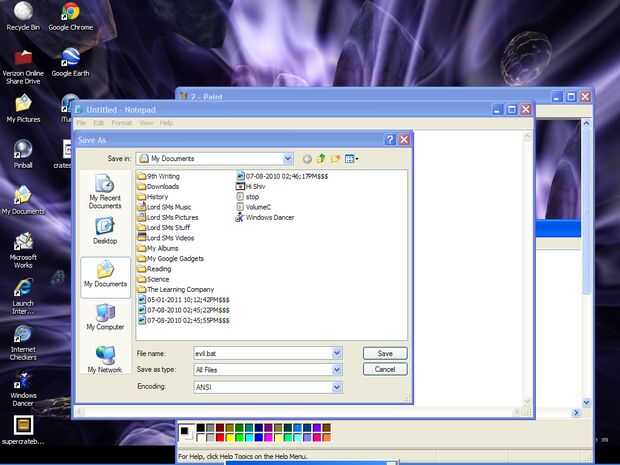This screenshot has width=620, height=465.
Task: Launch Google Earth desktop shortcut
Action: point(70,62)
